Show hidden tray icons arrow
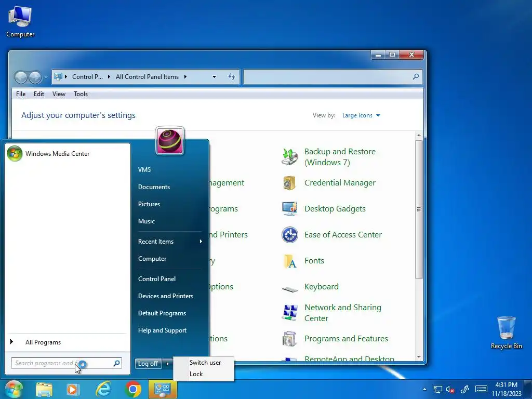Viewport: 532px width, 399px height. click(425, 389)
